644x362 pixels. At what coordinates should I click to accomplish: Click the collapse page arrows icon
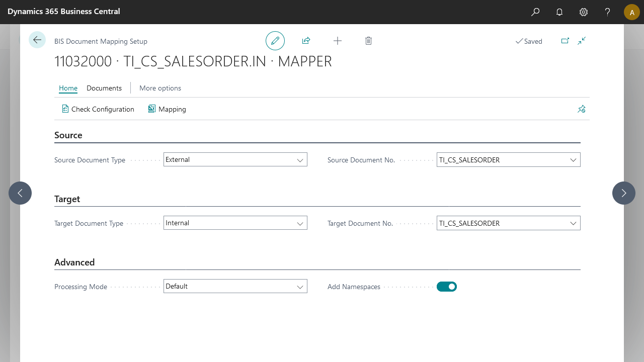582,41
